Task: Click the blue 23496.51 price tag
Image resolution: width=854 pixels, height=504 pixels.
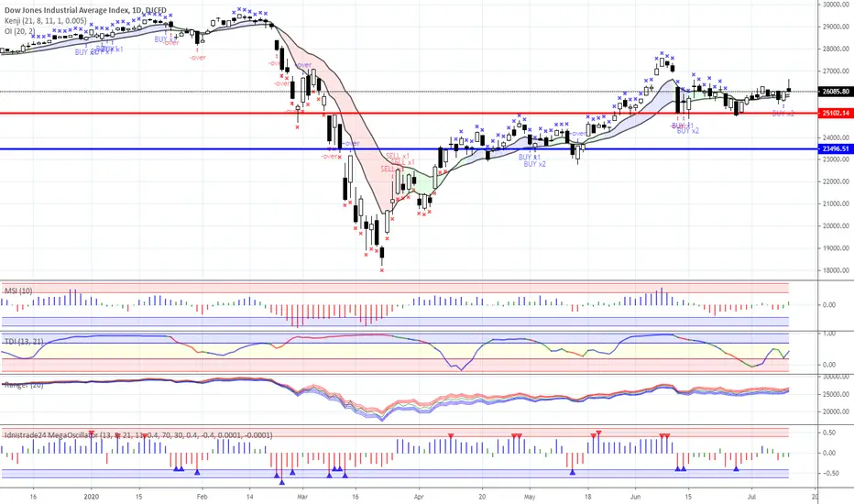Action: pos(836,148)
